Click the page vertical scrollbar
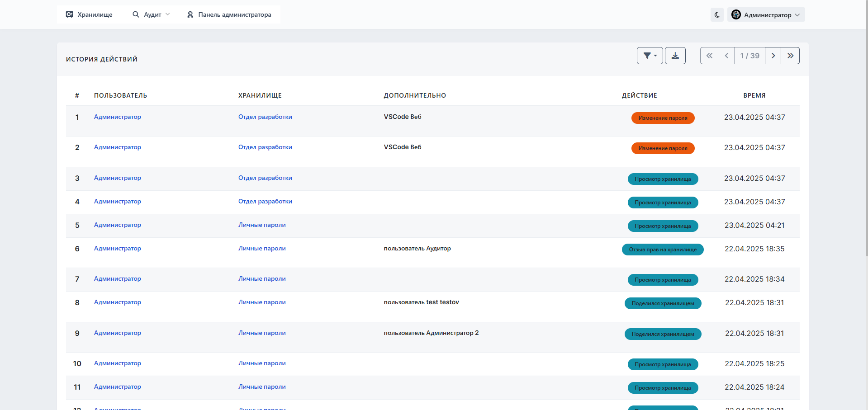The width and height of the screenshot is (868, 410). pyautogui.click(x=866, y=136)
